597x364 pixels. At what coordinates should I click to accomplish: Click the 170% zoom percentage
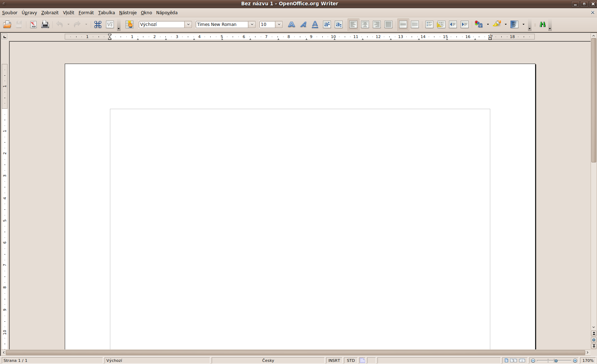[x=588, y=360]
